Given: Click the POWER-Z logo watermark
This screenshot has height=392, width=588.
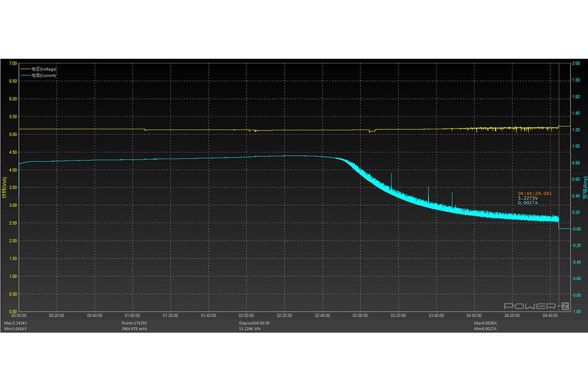Looking at the screenshot, I should (x=536, y=306).
